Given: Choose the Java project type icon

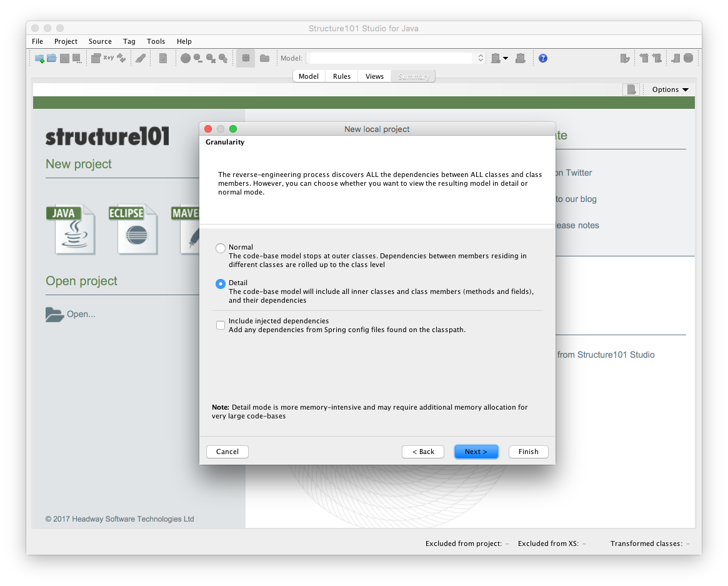Looking at the screenshot, I should tap(71, 230).
